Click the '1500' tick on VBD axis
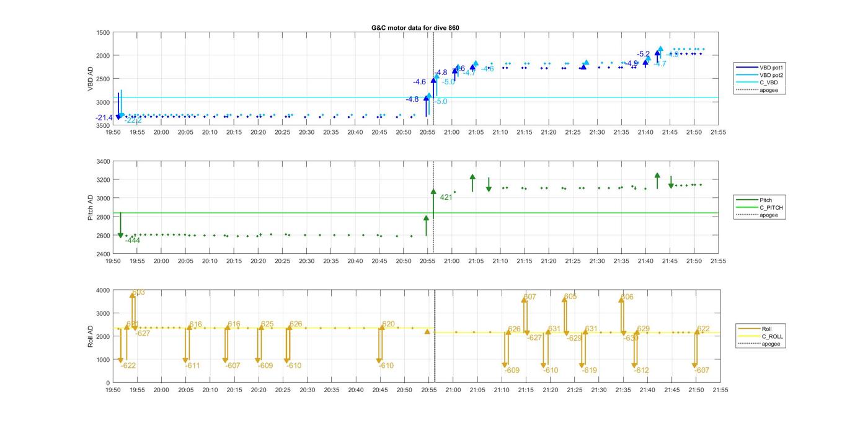Image resolution: width=868 pixels, height=430 pixels. [x=103, y=33]
